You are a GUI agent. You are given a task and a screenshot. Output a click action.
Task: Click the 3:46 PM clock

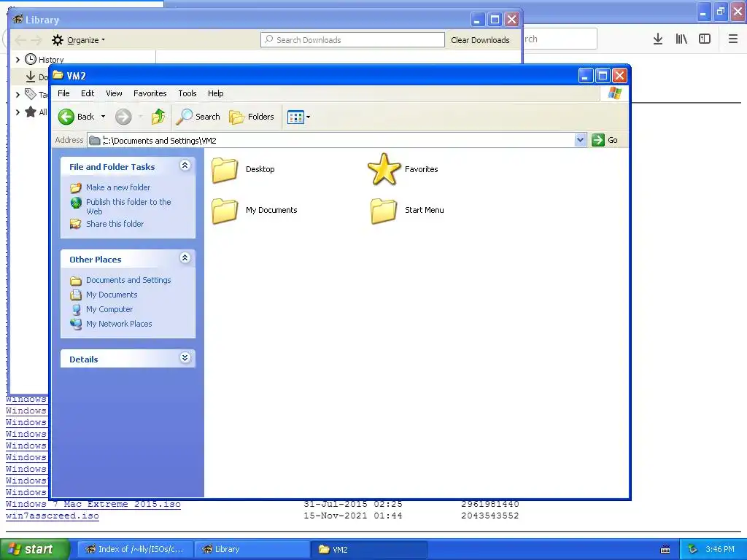click(x=720, y=549)
